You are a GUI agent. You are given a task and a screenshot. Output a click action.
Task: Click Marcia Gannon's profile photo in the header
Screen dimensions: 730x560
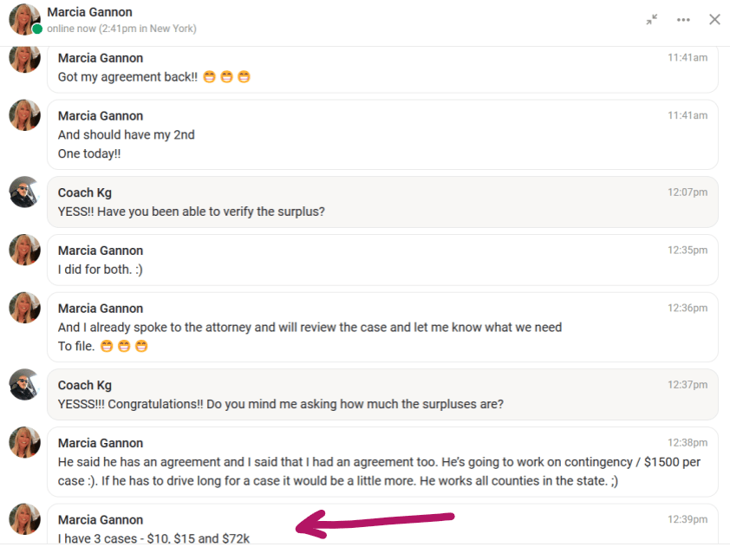point(24,19)
